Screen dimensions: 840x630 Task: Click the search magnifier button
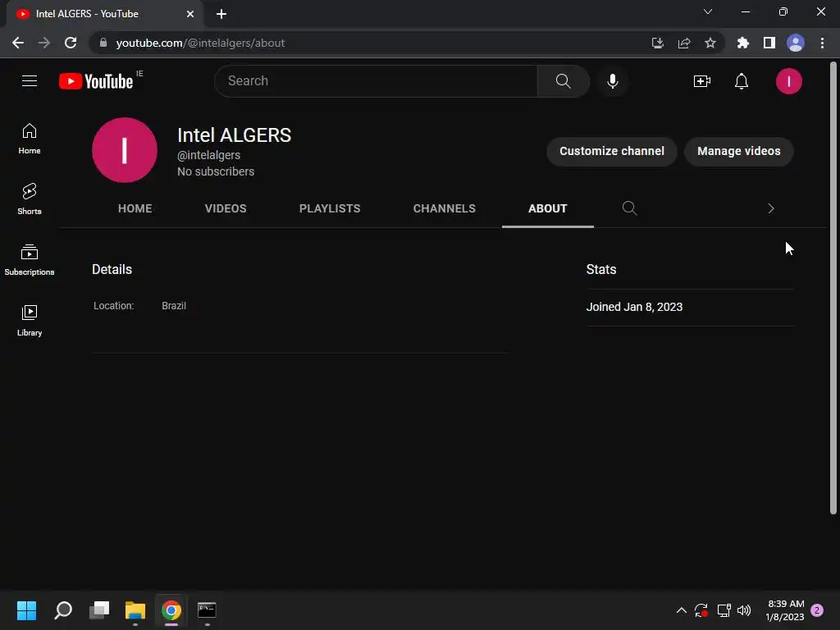563,81
